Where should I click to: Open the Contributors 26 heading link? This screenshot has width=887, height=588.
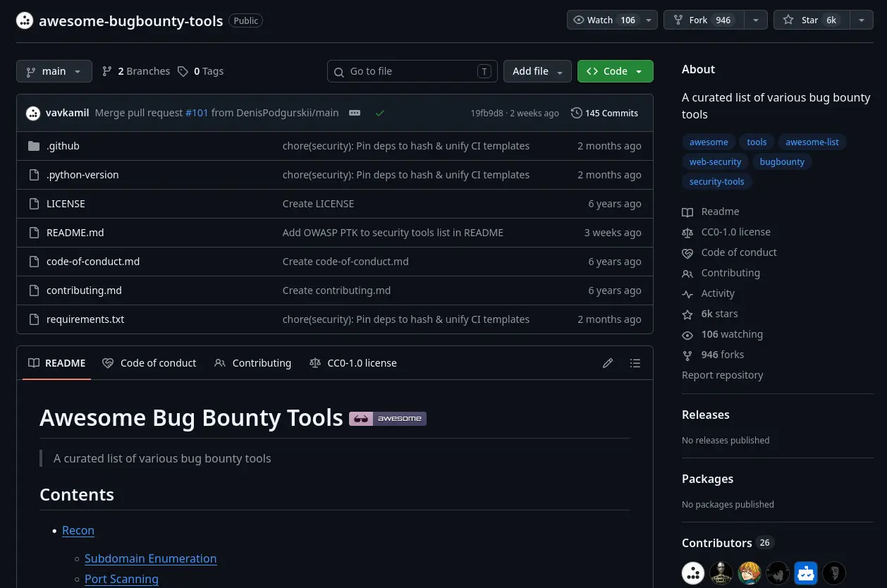(728, 543)
